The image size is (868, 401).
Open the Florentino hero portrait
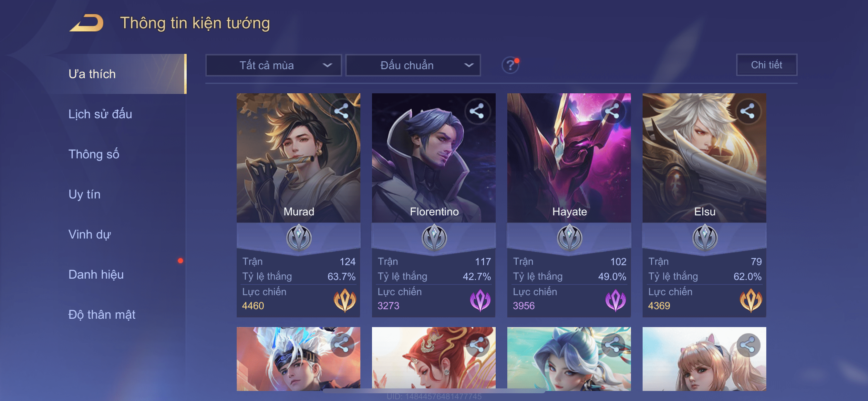[433, 158]
